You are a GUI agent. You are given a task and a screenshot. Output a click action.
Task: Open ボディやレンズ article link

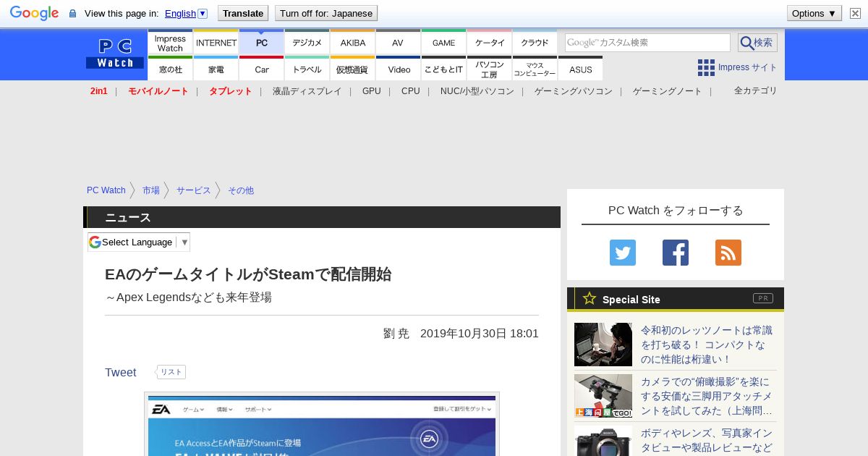tap(707, 440)
